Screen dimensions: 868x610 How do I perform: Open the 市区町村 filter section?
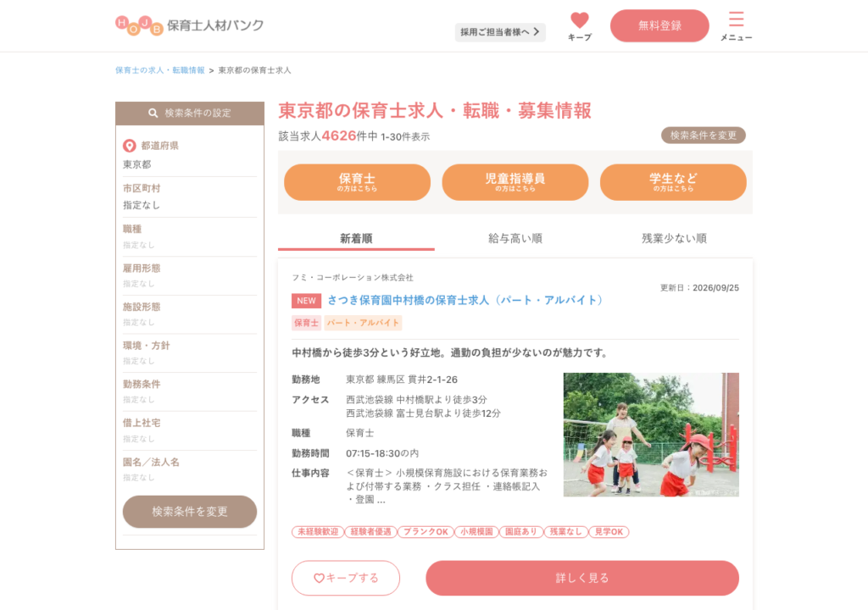[190, 197]
